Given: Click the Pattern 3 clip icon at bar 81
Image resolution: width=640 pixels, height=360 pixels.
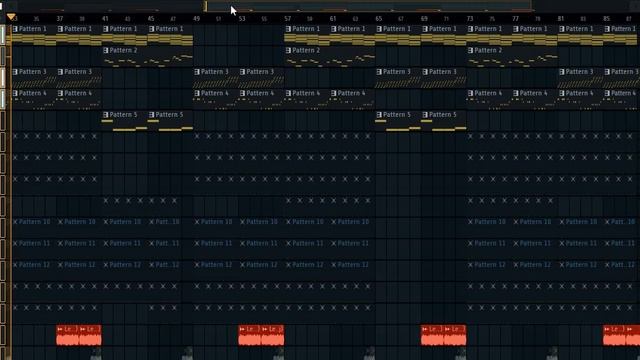Looking at the screenshot, I should pyautogui.click(x=562, y=72).
